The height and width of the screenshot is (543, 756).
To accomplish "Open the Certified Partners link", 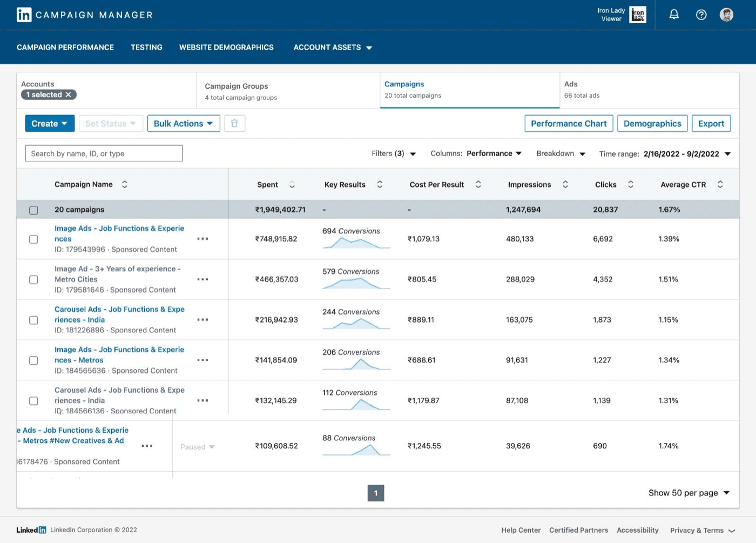I will click(578, 530).
